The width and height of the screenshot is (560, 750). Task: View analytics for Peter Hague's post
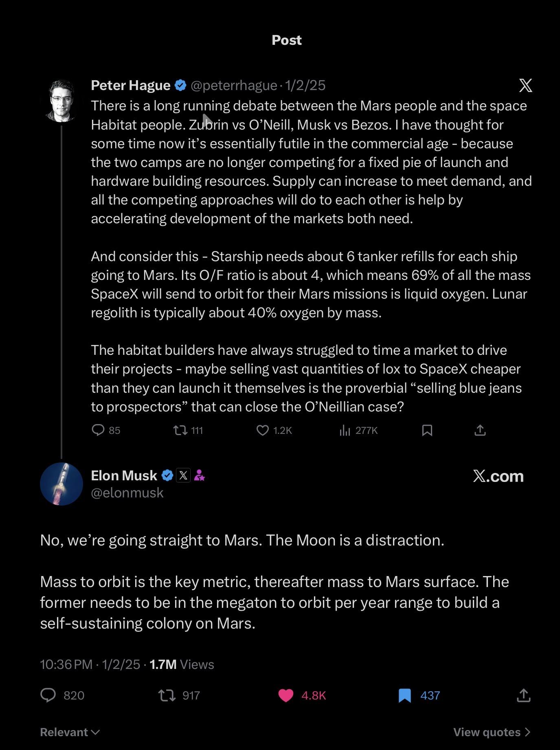click(345, 430)
